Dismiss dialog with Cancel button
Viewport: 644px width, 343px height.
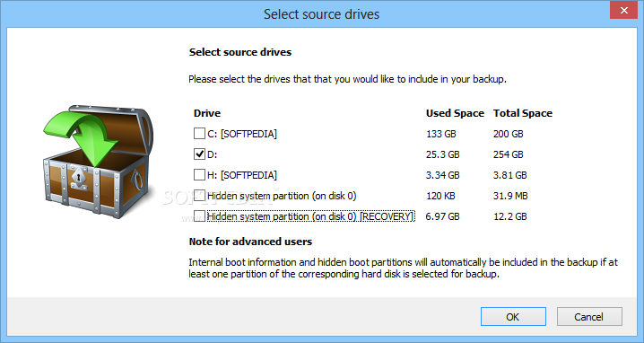pos(589,317)
